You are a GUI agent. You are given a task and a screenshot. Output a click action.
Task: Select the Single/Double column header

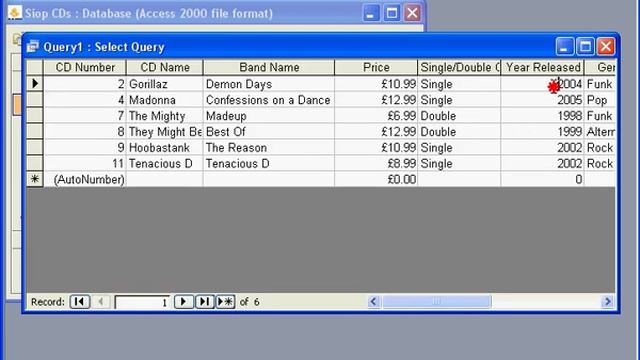[460, 67]
